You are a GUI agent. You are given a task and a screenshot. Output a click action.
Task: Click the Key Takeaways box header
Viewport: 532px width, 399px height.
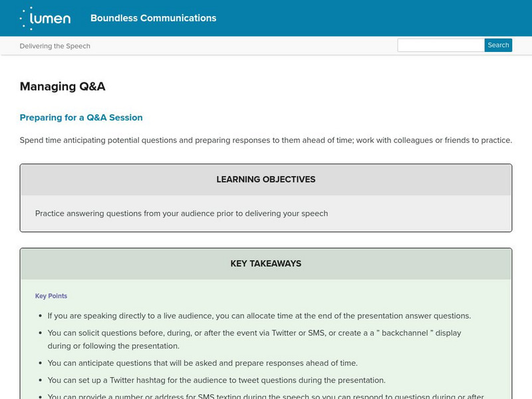[266, 263]
